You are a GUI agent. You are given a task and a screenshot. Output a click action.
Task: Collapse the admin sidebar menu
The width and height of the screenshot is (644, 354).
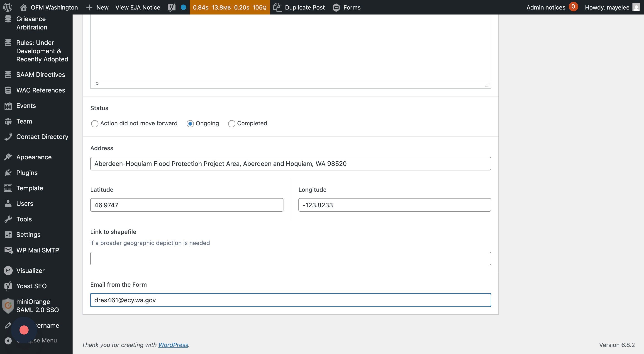click(8, 340)
